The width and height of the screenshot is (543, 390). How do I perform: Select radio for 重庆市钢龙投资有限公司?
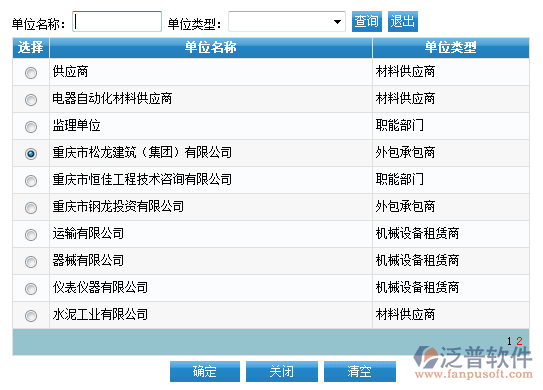point(31,208)
